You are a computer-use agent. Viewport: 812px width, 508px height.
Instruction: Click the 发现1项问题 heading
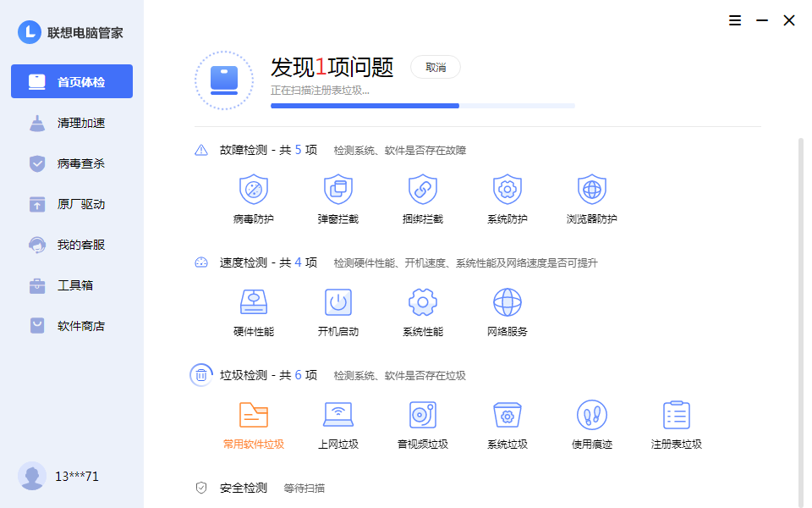pos(332,68)
